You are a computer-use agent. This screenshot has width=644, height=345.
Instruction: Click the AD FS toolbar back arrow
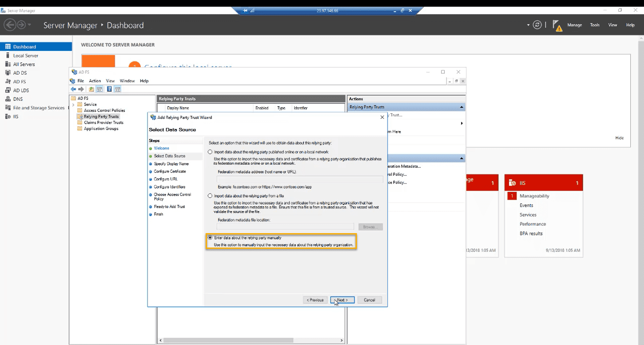[x=73, y=89]
